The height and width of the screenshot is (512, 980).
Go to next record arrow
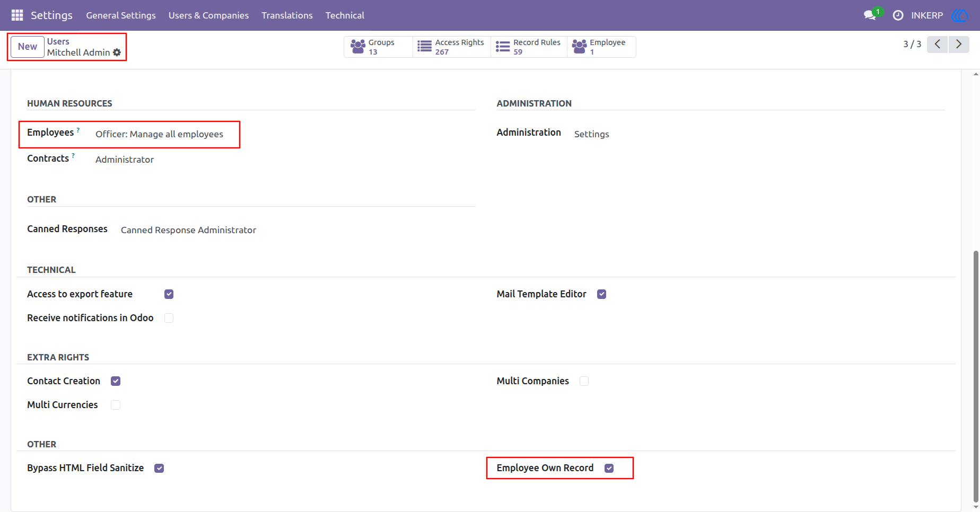coord(959,44)
